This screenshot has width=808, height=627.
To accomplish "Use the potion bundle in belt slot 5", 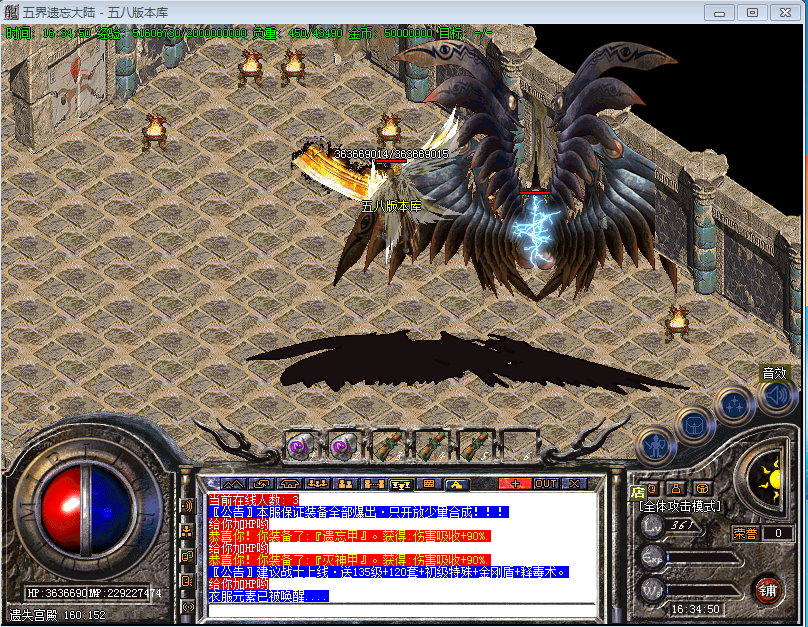I will coord(474,445).
